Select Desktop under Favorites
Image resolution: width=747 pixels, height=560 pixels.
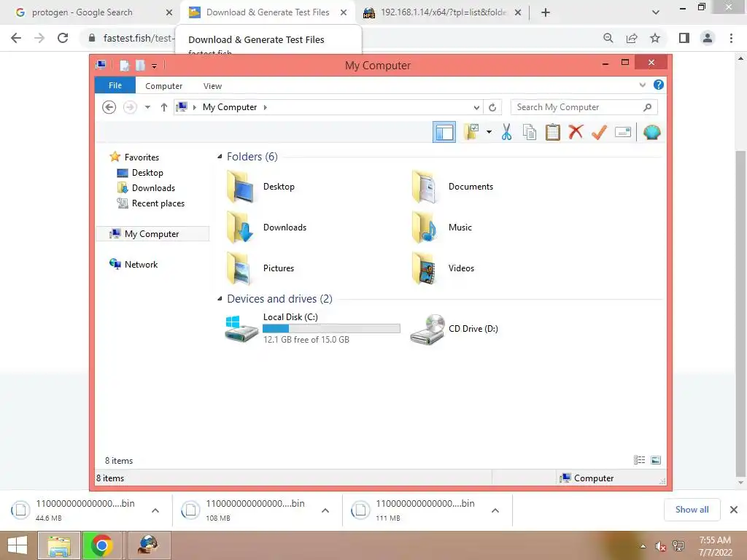(140, 173)
